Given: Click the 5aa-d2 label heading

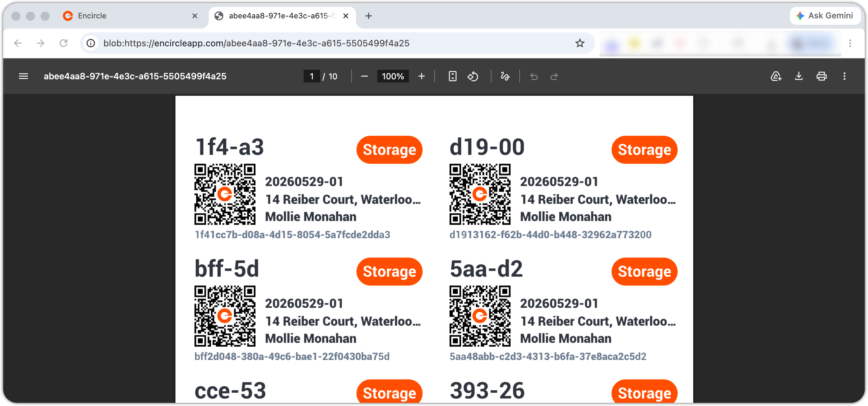Looking at the screenshot, I should tap(486, 269).
